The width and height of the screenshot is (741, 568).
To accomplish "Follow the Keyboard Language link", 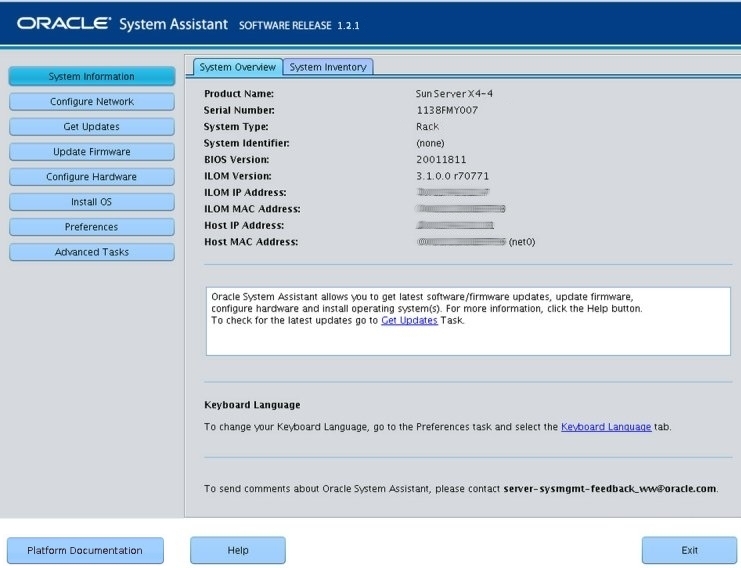I will pyautogui.click(x=606, y=427).
